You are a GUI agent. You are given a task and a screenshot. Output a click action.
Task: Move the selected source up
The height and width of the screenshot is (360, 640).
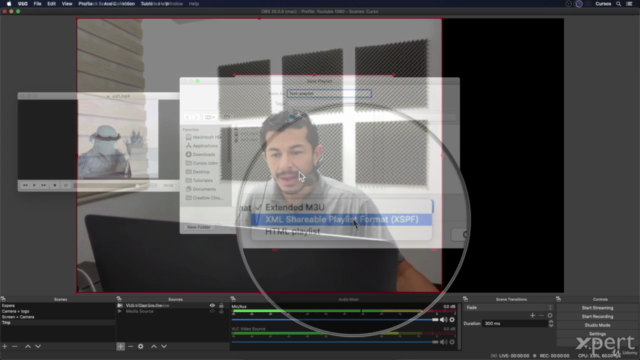coord(154,346)
